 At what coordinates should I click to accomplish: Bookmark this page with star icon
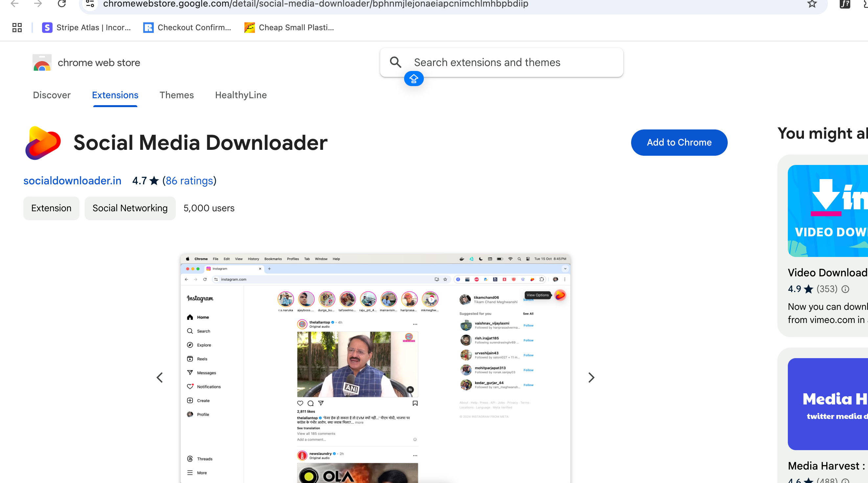click(x=812, y=4)
